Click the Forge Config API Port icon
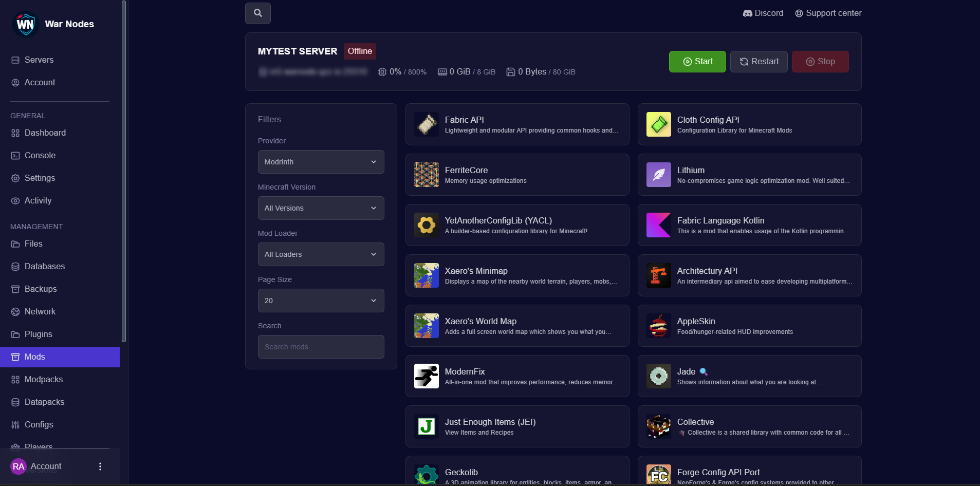Viewport: 980px width, 486px height. tap(659, 475)
